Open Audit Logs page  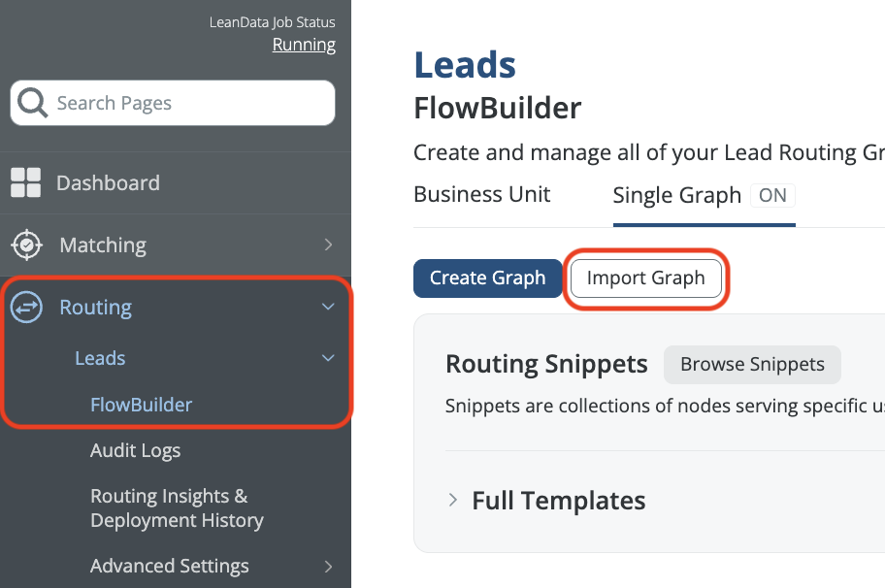(135, 450)
